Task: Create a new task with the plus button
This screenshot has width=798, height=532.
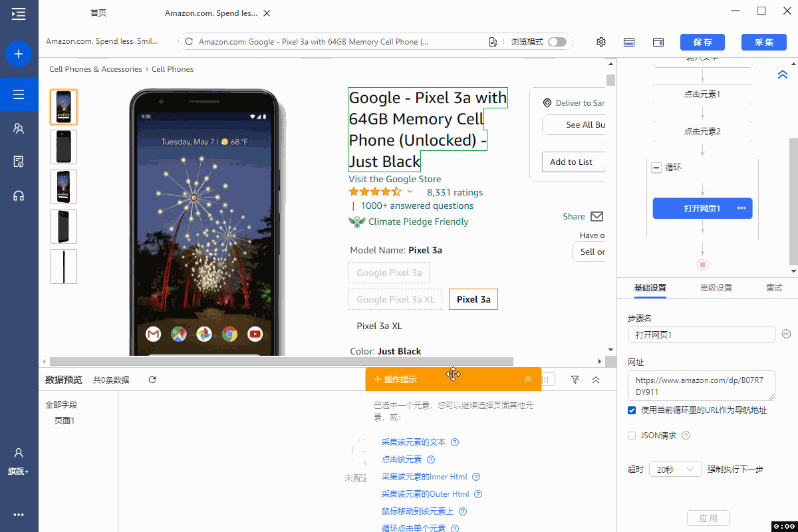Action: pyautogui.click(x=19, y=54)
